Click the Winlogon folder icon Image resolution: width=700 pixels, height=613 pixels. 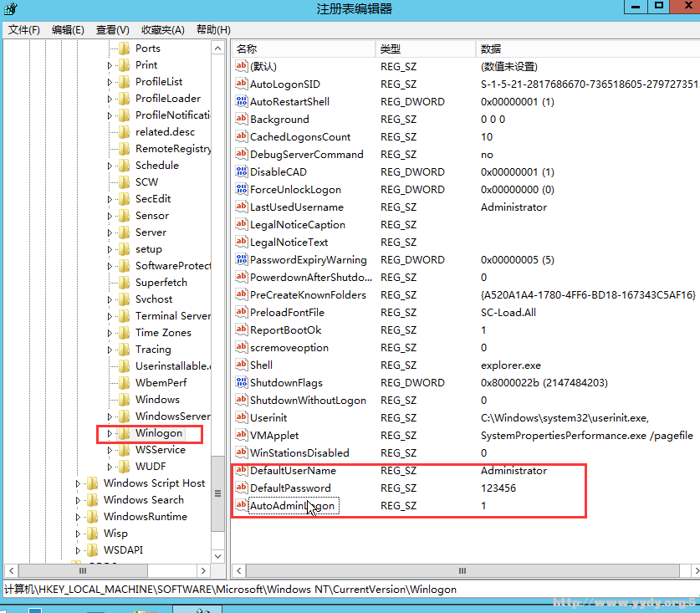click(x=124, y=432)
